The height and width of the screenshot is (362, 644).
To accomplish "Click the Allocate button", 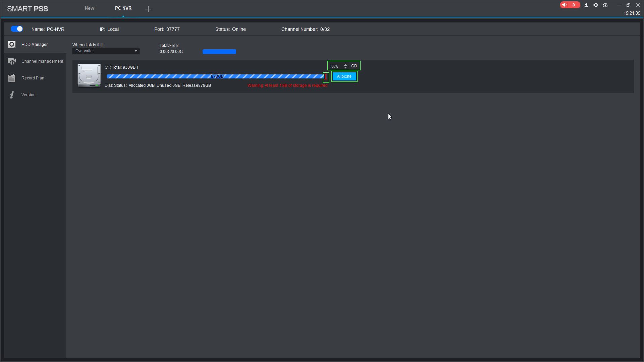I will tap(344, 76).
